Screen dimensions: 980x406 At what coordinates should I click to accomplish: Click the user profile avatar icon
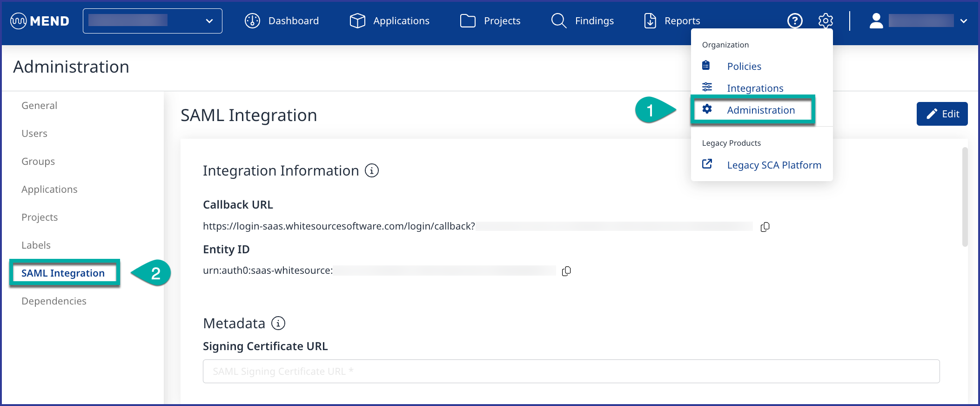pos(876,21)
